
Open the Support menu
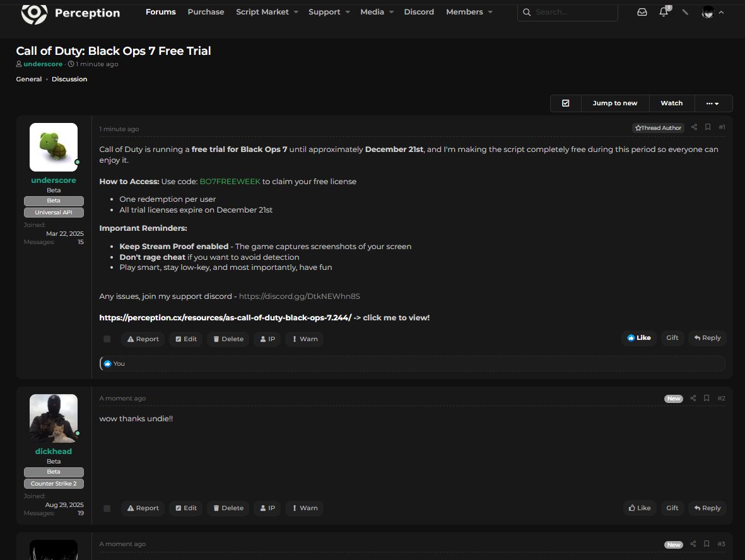tap(324, 12)
